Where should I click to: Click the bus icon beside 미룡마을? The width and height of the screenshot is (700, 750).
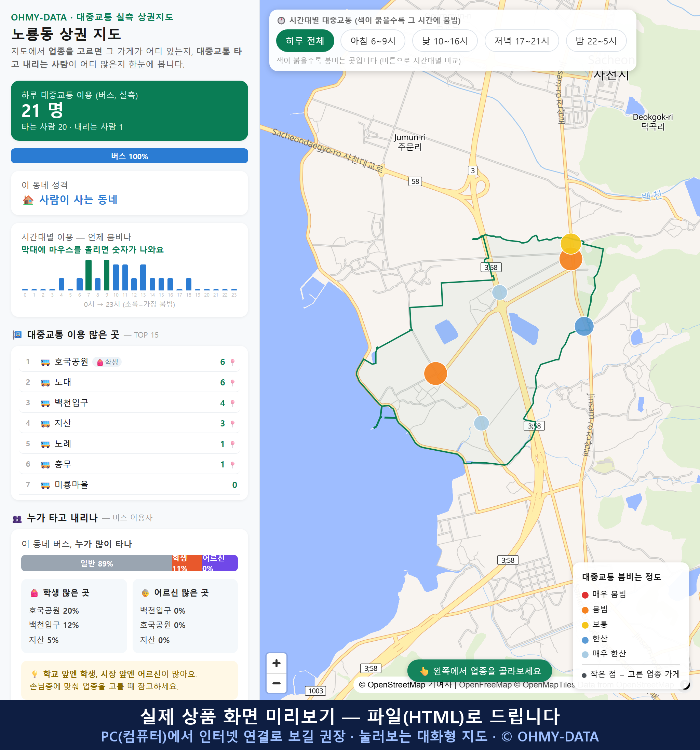coord(45,485)
